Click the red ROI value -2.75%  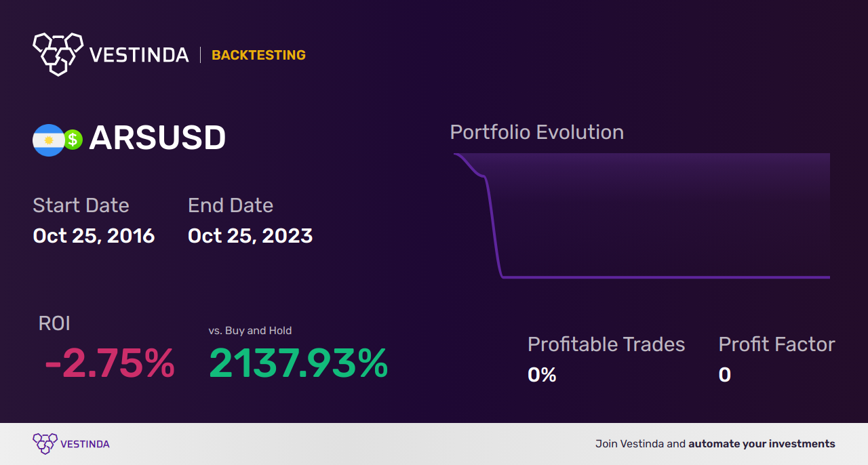109,363
